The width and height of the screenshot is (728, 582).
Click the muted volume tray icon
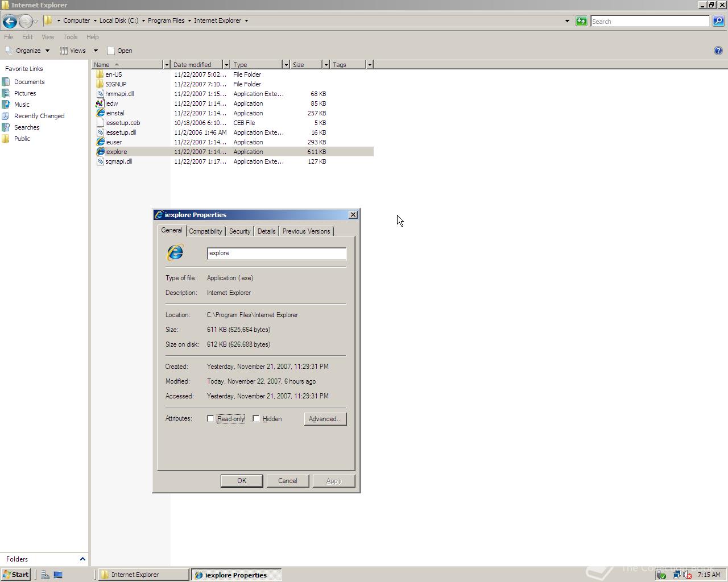point(687,575)
